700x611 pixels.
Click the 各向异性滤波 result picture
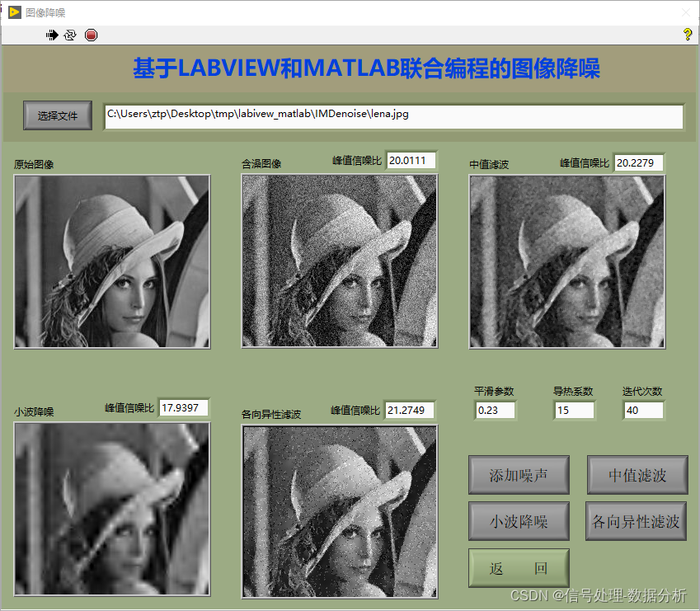click(340, 511)
